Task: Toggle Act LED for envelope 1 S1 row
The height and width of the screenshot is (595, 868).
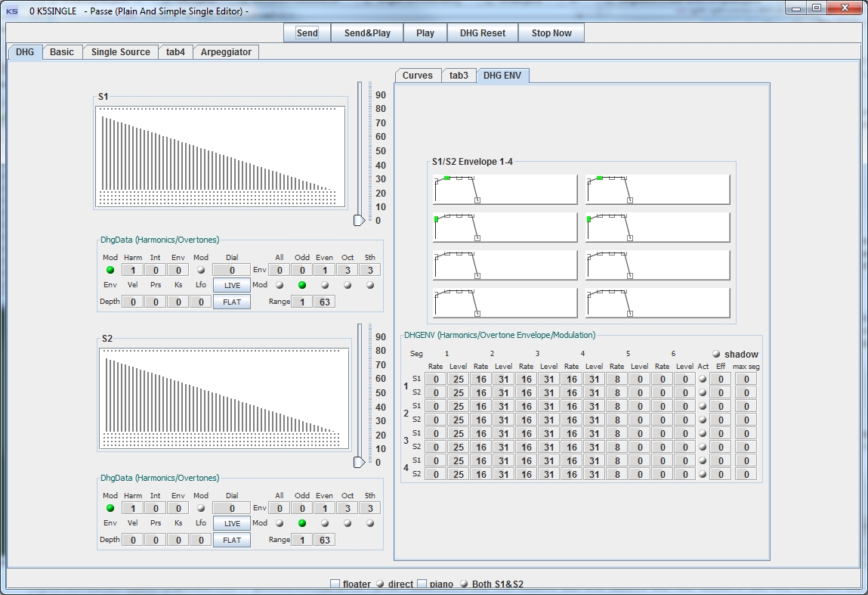Action: click(x=703, y=379)
